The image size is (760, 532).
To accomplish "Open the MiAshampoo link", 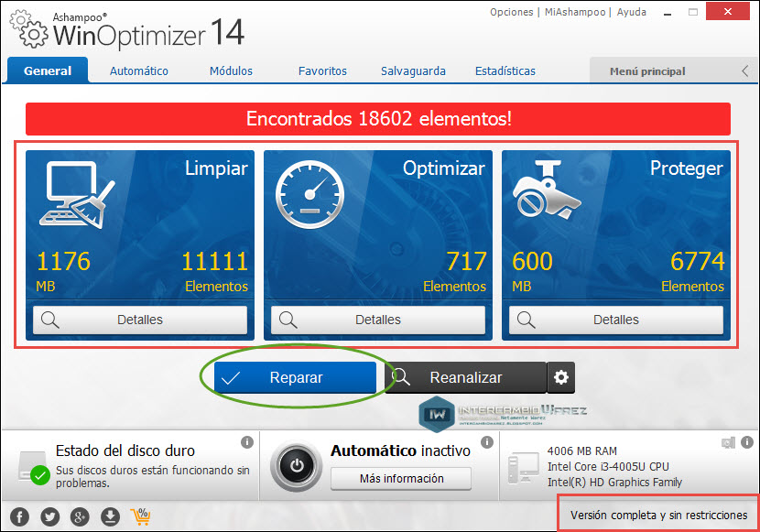I will 575,12.
